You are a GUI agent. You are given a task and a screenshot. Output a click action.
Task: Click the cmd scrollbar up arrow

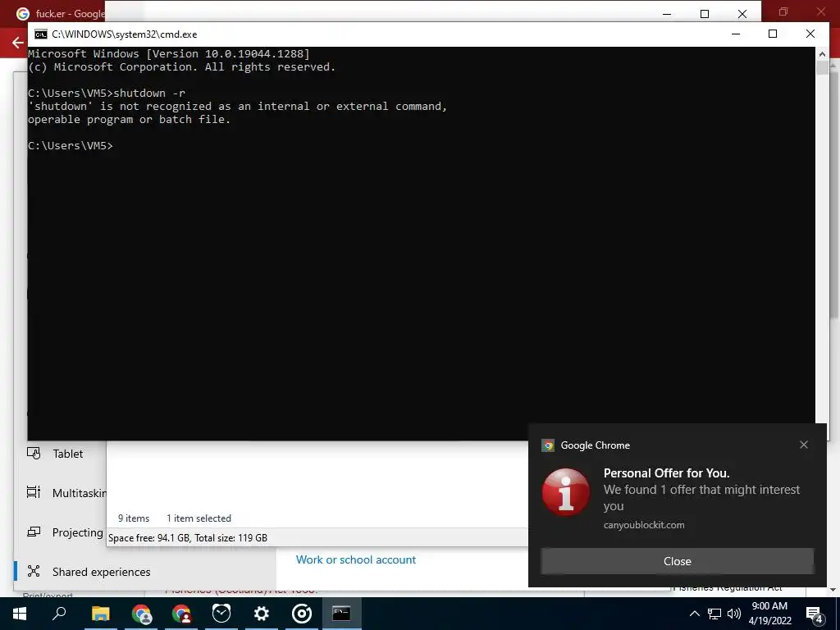pos(822,53)
